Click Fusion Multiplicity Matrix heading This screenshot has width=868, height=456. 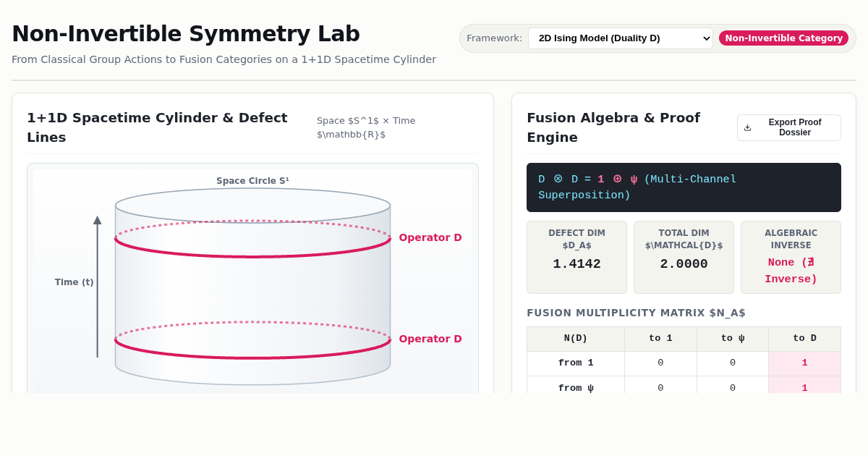636,313
